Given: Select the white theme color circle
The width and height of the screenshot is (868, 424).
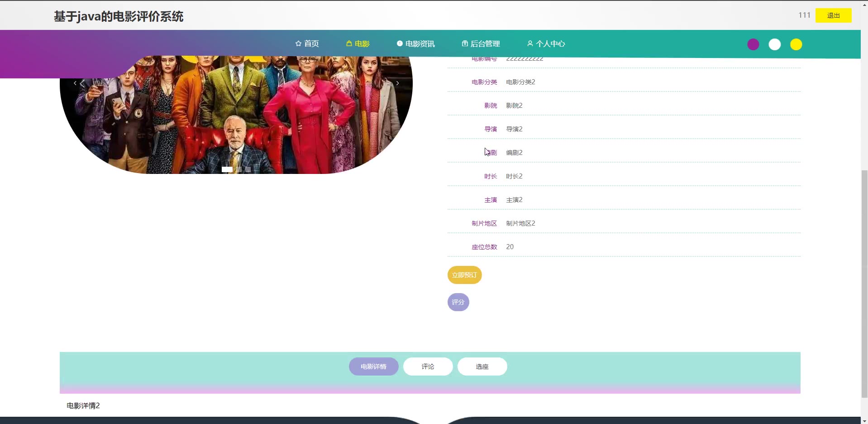Looking at the screenshot, I should coord(775,44).
